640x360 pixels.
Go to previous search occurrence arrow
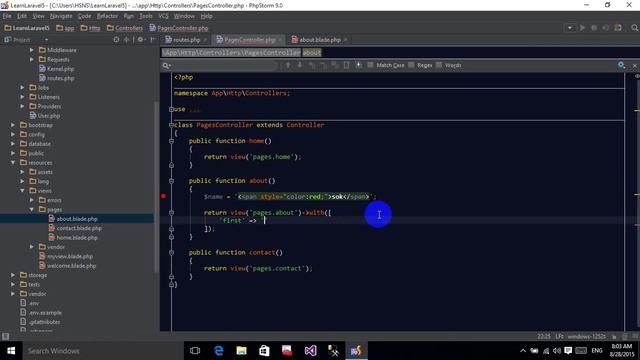288,65
